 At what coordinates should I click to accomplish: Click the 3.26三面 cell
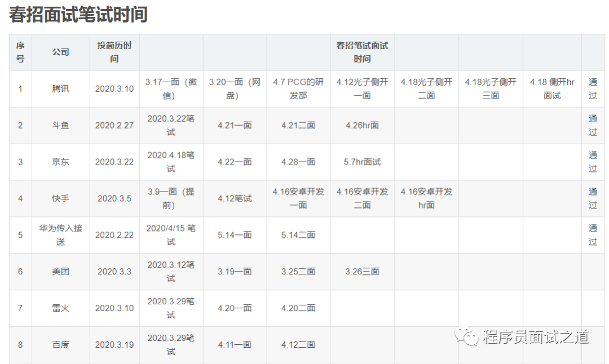[x=362, y=271]
